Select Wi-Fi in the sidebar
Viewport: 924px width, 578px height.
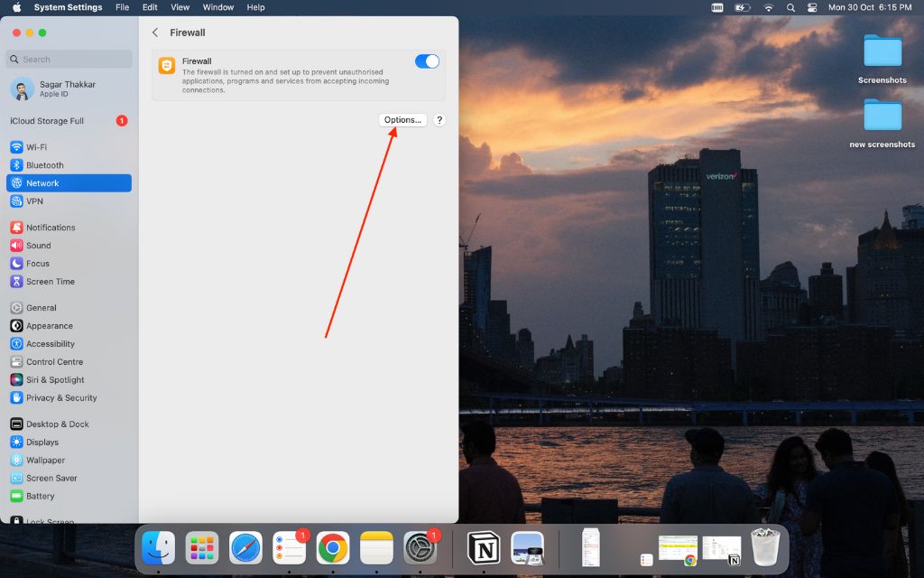click(x=36, y=147)
